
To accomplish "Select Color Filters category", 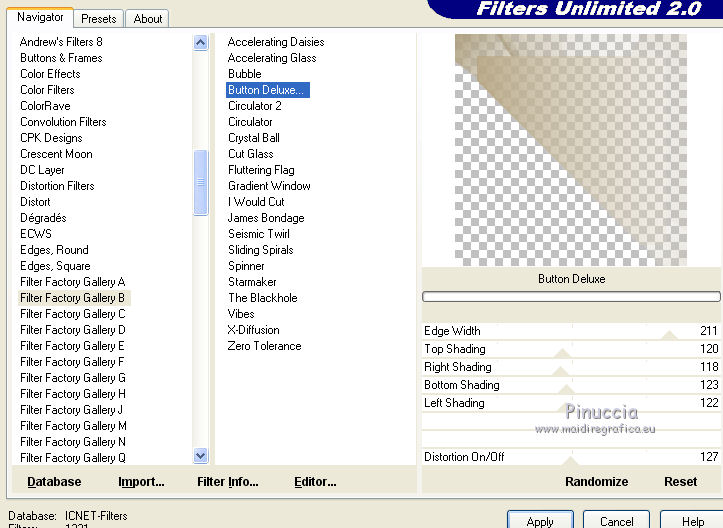I will tap(47, 90).
